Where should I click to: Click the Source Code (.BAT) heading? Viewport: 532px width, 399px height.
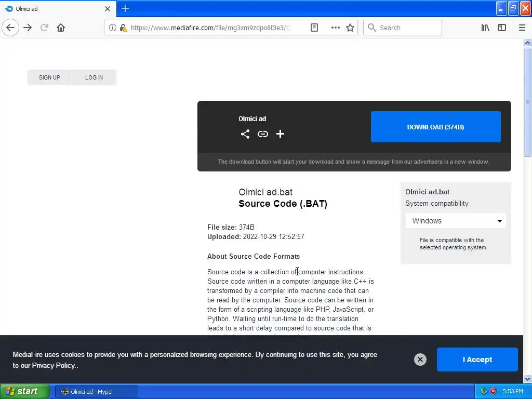tap(283, 204)
